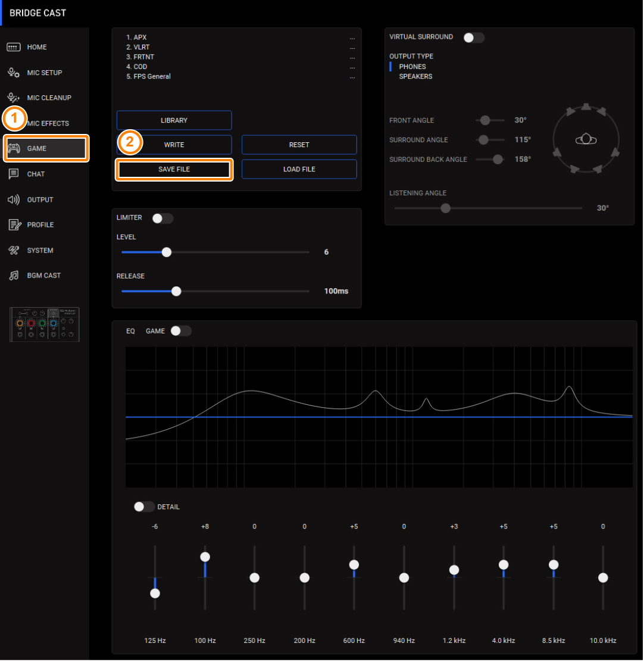Click the LIBRARY button
The width and height of the screenshot is (644, 662).
click(x=174, y=120)
